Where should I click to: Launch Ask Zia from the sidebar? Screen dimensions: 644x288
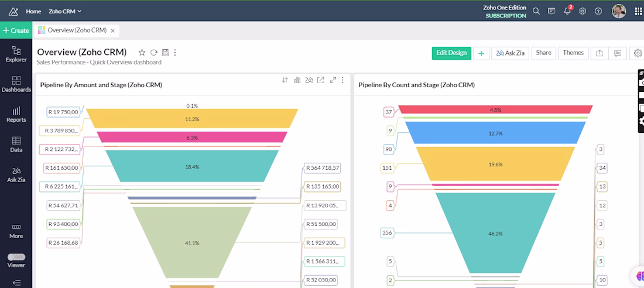coord(16,174)
